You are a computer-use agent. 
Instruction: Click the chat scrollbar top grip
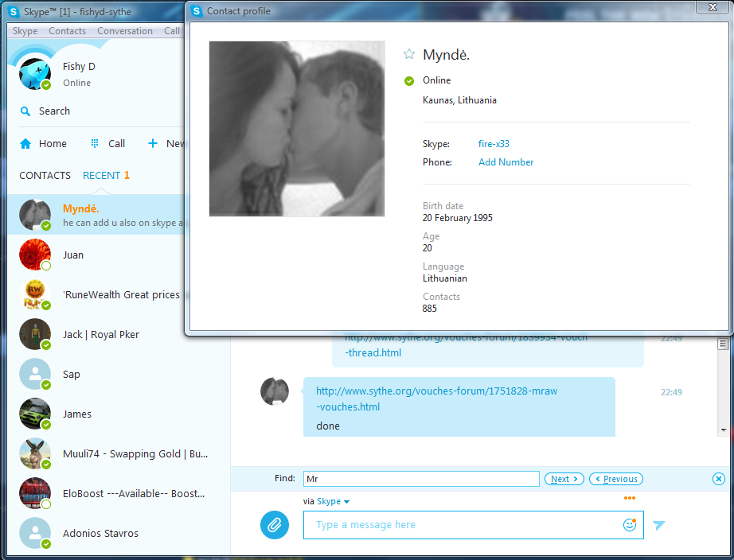(723, 344)
